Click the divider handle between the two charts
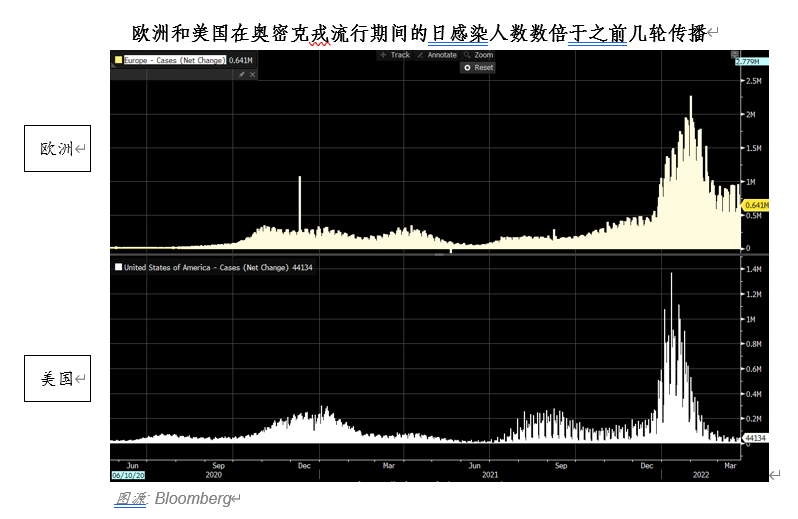The image size is (798, 519). coord(439,253)
